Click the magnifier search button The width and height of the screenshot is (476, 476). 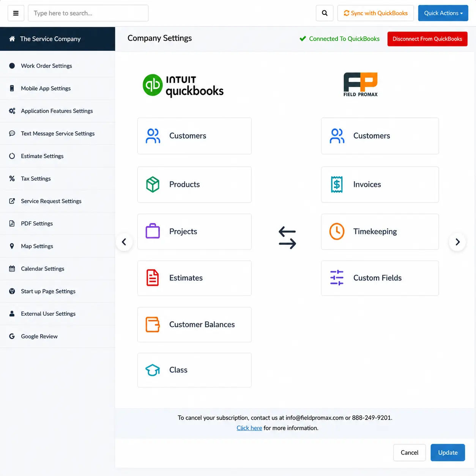click(x=325, y=13)
